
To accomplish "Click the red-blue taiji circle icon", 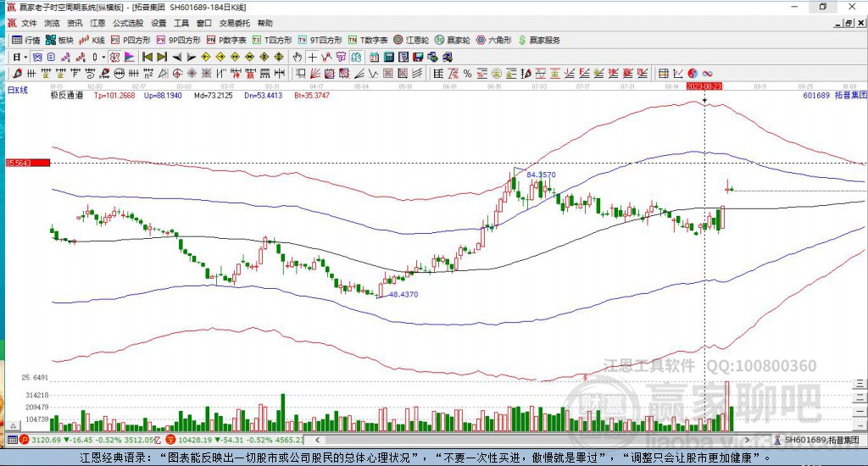I will pyautogui.click(x=693, y=73).
